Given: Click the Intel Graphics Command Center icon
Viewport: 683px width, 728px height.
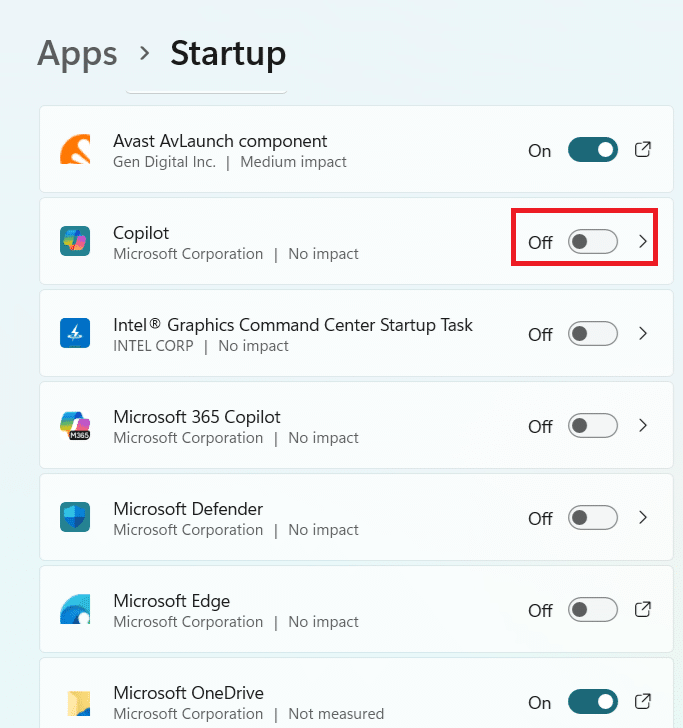Looking at the screenshot, I should [76, 334].
